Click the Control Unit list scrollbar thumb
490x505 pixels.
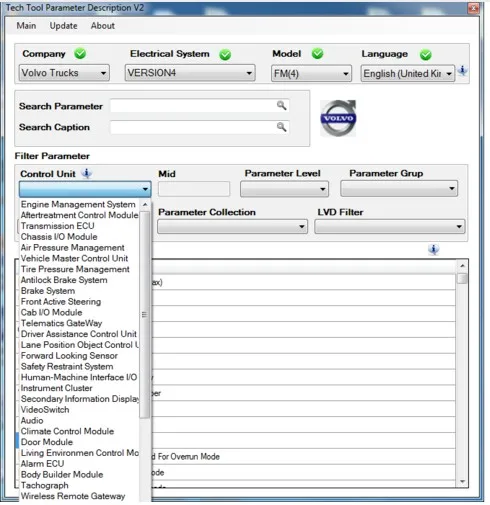pos(145,314)
